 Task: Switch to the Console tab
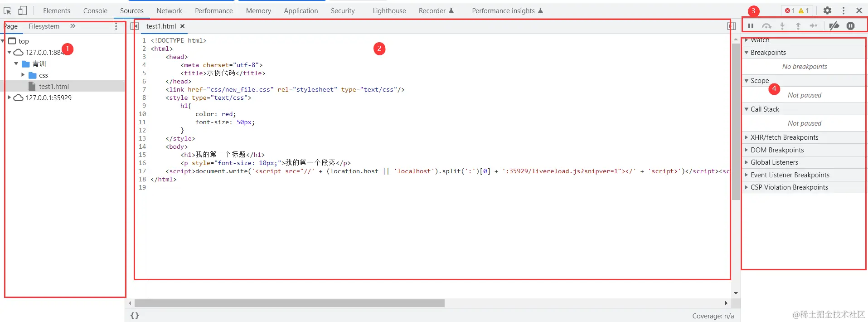95,11
